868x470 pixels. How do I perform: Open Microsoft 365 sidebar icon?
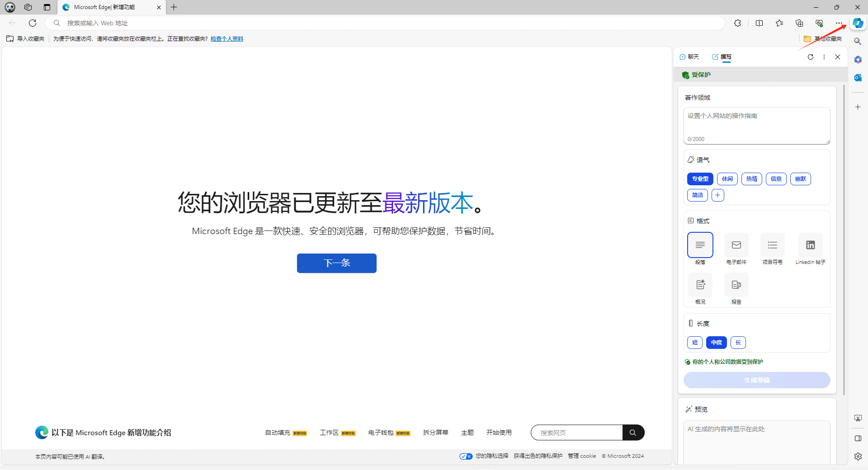[858, 59]
